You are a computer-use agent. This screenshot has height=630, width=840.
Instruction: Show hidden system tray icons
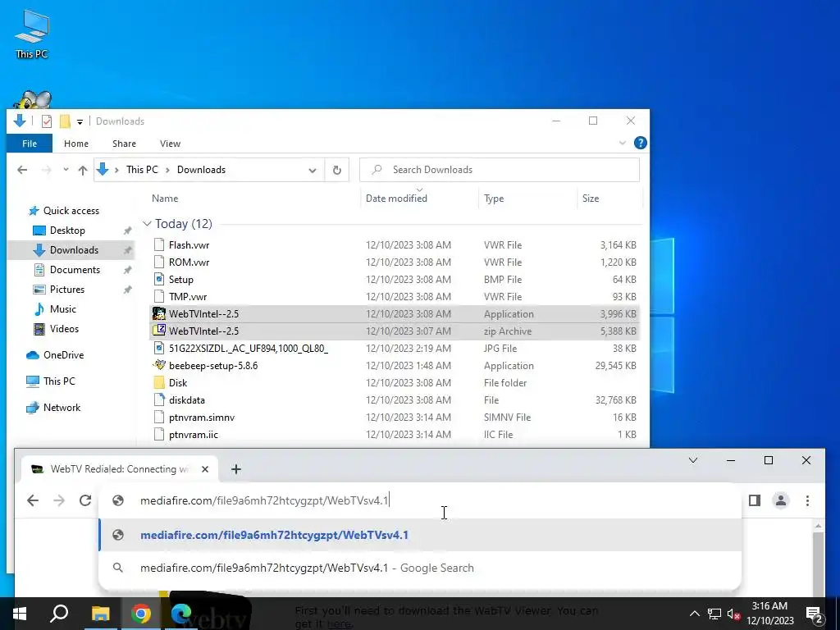(694, 614)
